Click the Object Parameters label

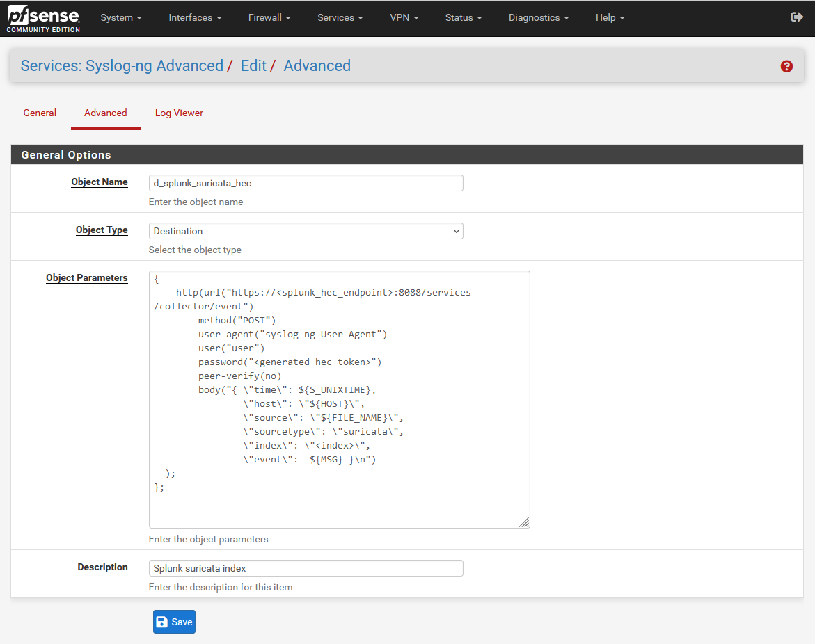coord(87,278)
